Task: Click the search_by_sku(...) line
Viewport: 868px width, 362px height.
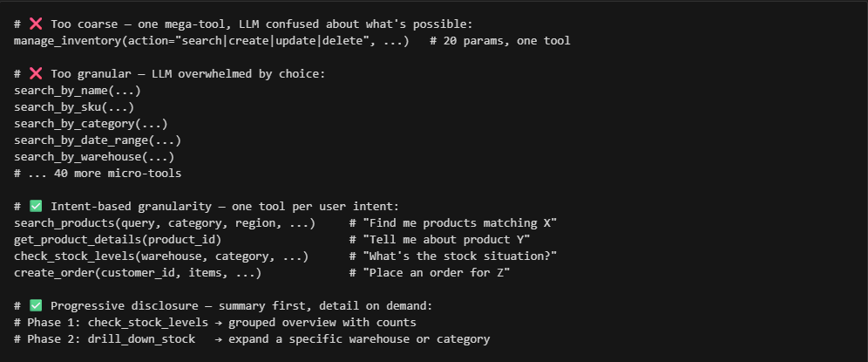Action: tap(74, 107)
